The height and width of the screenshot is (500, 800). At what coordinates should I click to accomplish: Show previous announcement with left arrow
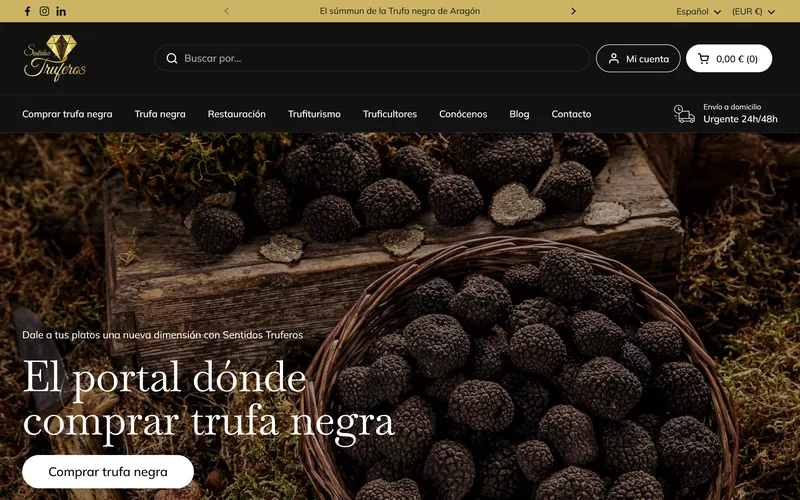tap(227, 11)
